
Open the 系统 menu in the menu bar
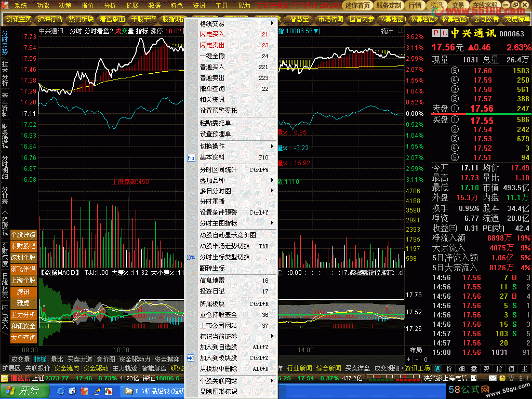21,5
